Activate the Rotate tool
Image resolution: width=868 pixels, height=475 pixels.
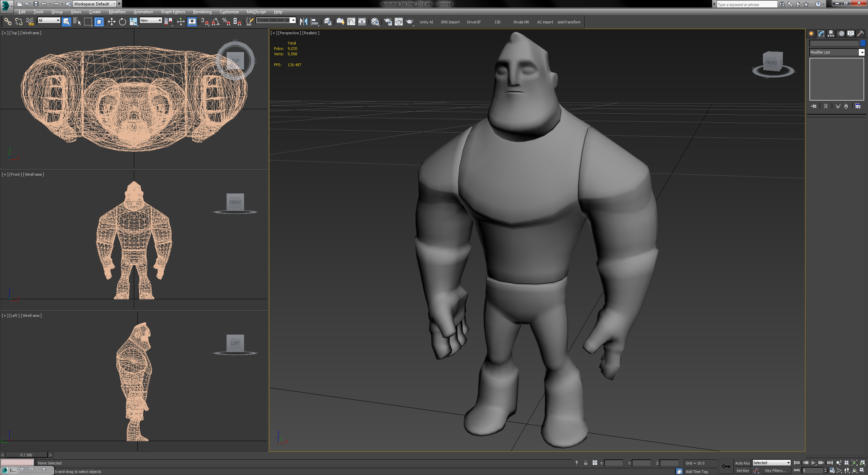pos(122,21)
